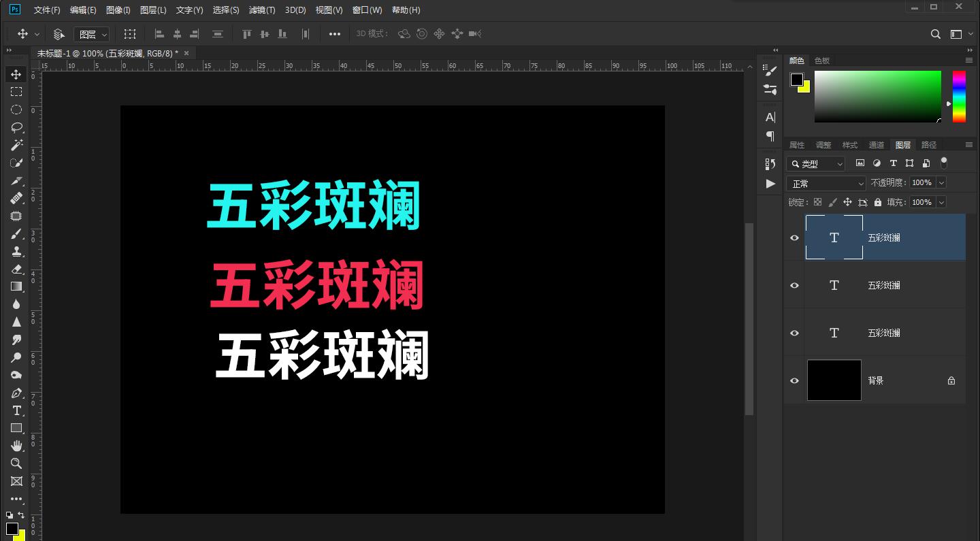Select the Clone Stamp tool

click(x=16, y=250)
